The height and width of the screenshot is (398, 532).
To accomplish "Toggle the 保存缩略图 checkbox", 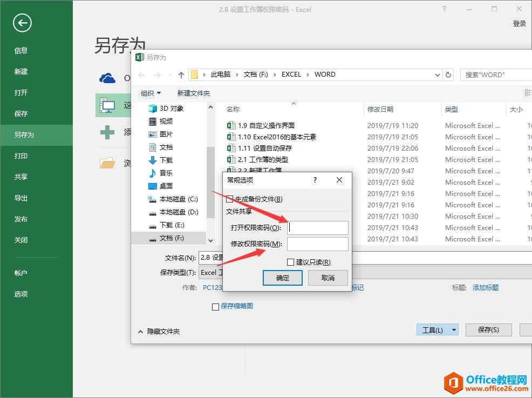I will (x=216, y=307).
